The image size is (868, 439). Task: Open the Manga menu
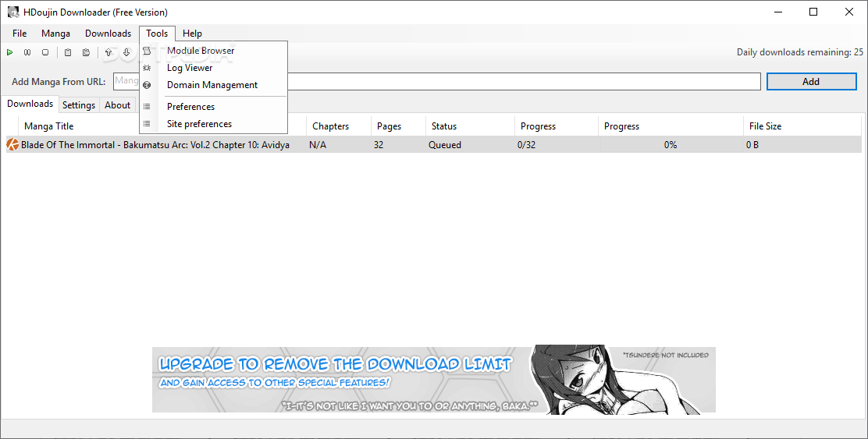[56, 34]
